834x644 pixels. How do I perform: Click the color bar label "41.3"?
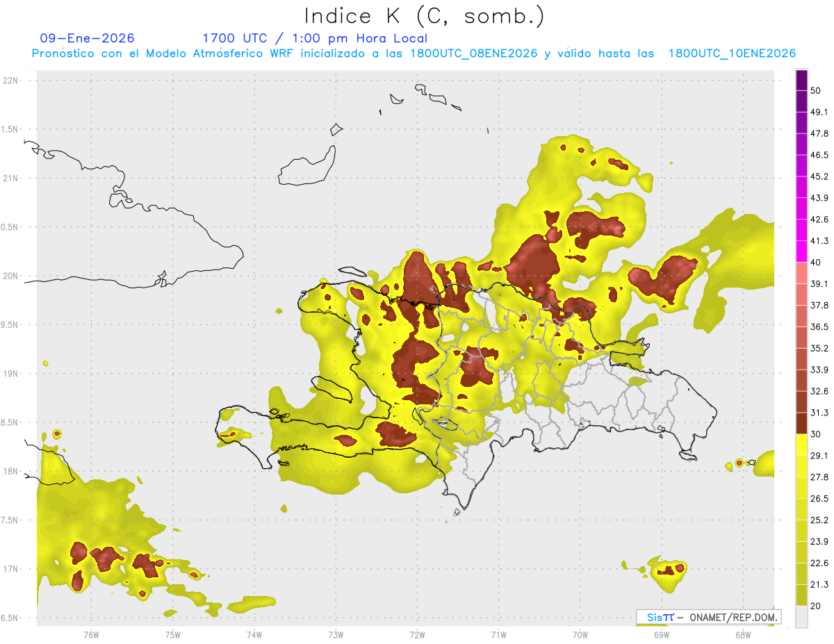click(x=819, y=241)
